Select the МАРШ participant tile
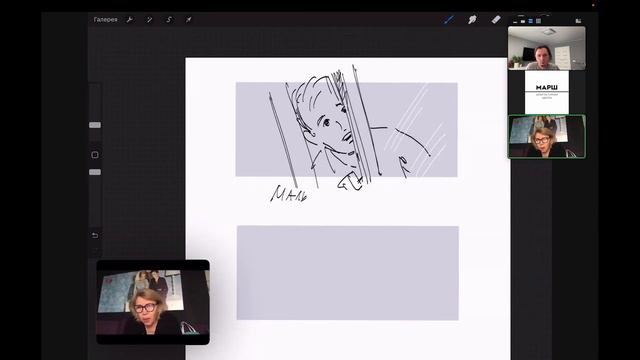This screenshot has height=360, width=640. point(547,93)
